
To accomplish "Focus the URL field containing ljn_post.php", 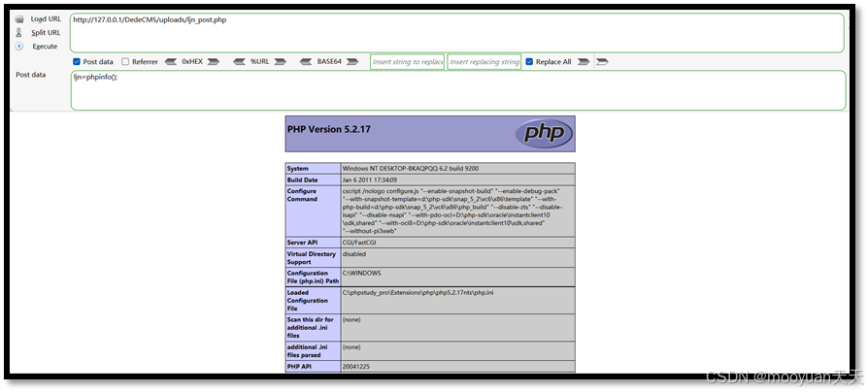I will [x=457, y=33].
